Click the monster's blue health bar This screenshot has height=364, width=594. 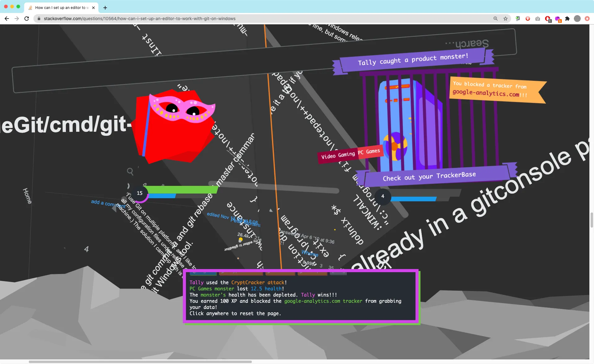413,199
